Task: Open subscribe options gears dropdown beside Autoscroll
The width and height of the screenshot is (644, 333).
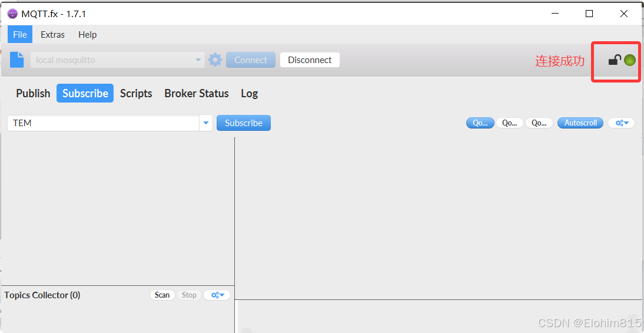Action: pyautogui.click(x=621, y=123)
